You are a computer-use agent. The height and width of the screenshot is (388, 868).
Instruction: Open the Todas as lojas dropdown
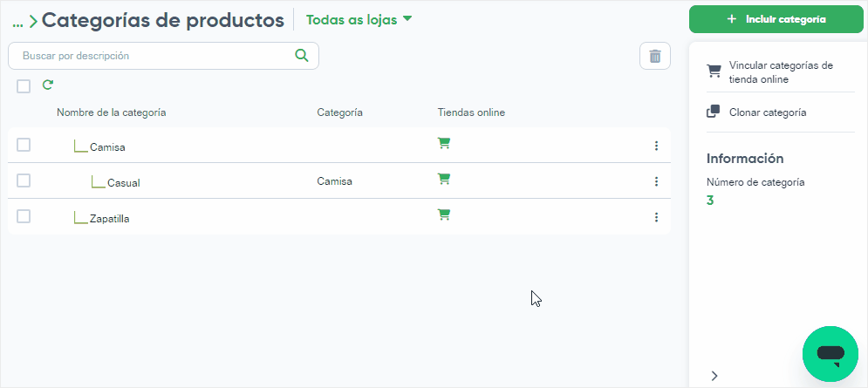pos(359,19)
